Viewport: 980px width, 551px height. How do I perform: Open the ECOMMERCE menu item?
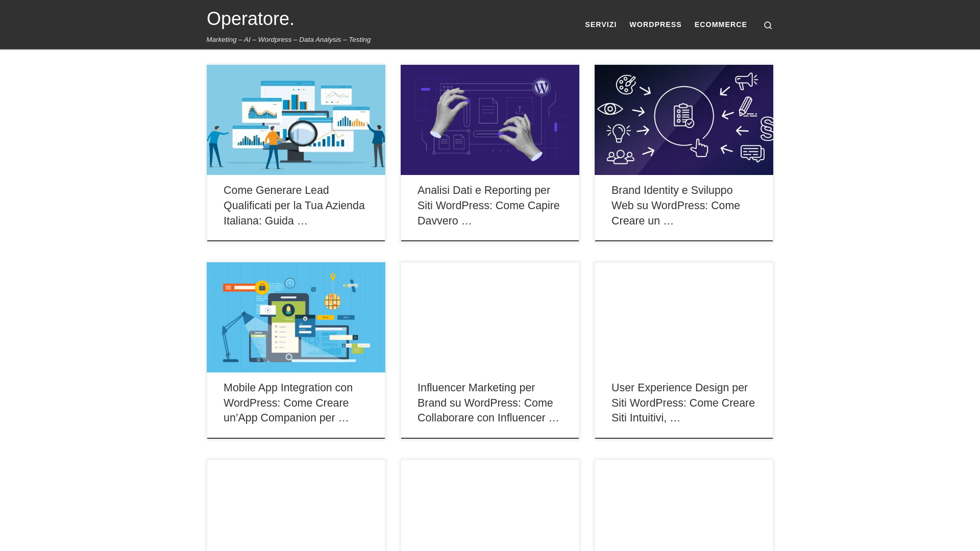click(x=720, y=24)
